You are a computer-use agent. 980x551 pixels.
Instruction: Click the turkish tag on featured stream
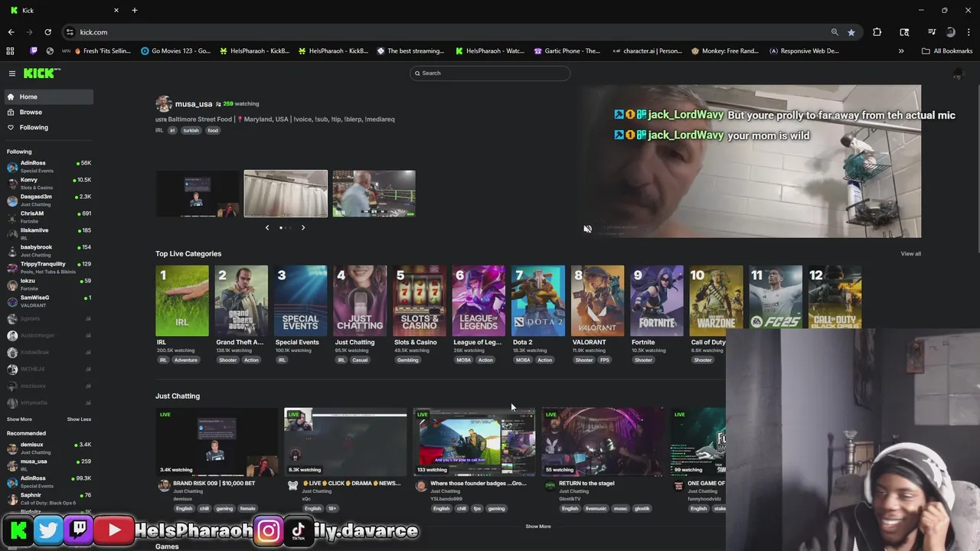tap(191, 130)
